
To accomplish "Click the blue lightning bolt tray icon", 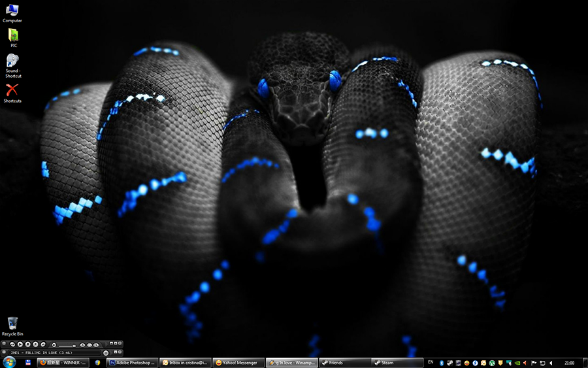I will pos(475,363).
